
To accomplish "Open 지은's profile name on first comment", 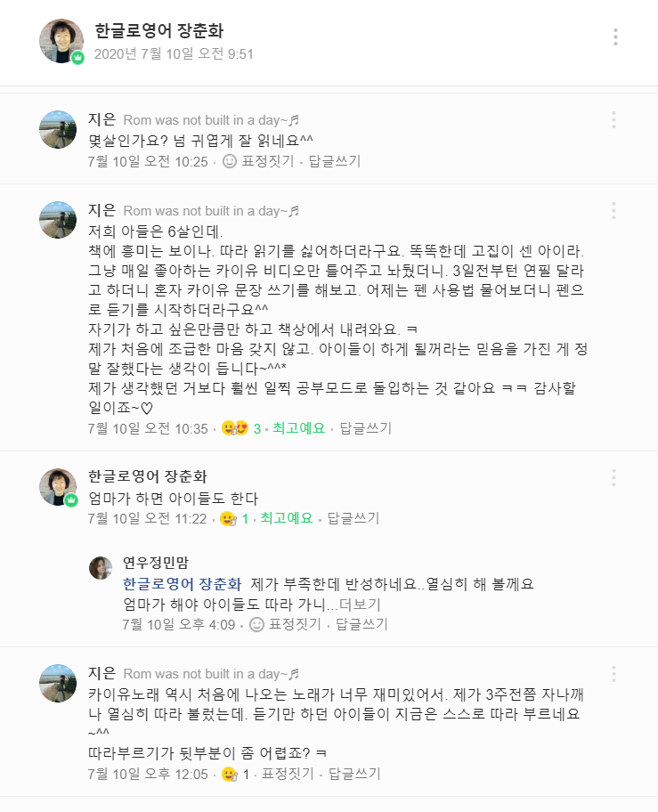I will tap(102, 120).
